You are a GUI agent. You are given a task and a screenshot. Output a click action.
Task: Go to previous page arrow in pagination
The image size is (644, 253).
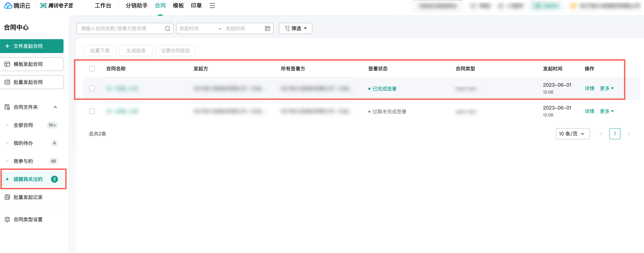601,134
